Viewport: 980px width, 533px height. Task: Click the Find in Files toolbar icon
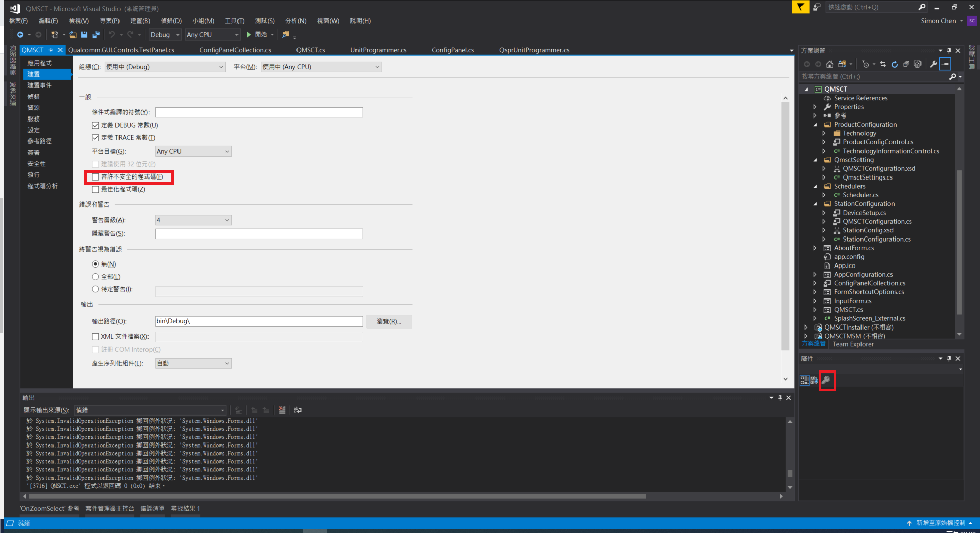[286, 35]
